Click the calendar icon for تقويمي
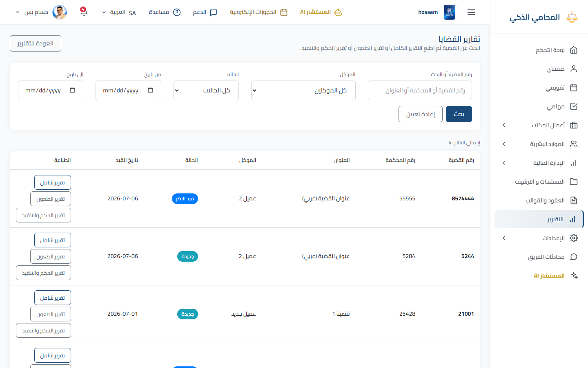 tap(574, 88)
